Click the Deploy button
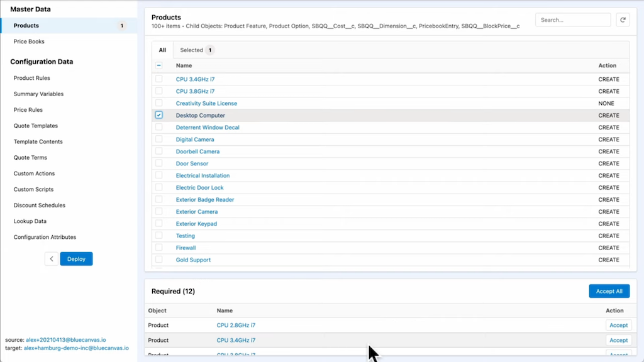This screenshot has width=644, height=362. (76, 258)
